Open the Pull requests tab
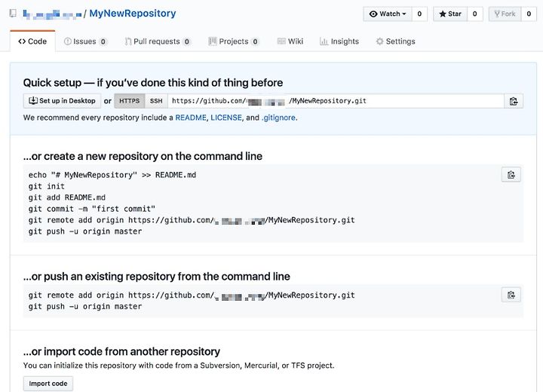The image size is (543, 392). point(158,41)
